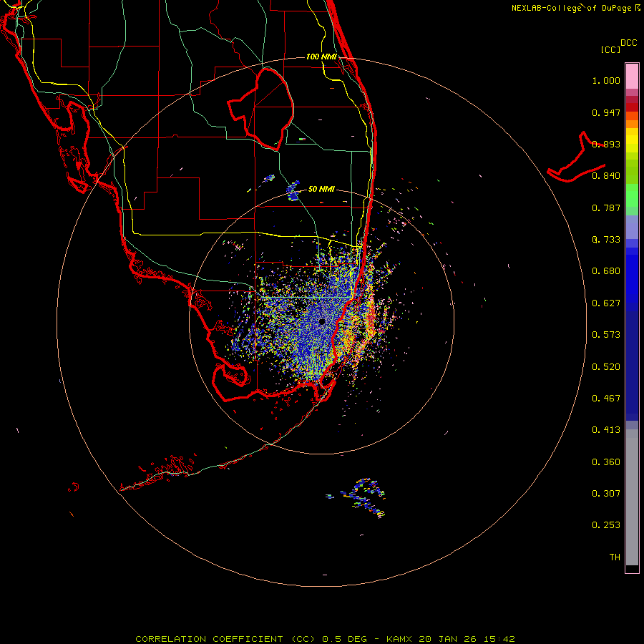Pick the red color bar segment
The image size is (644, 644).
pyautogui.click(x=632, y=107)
